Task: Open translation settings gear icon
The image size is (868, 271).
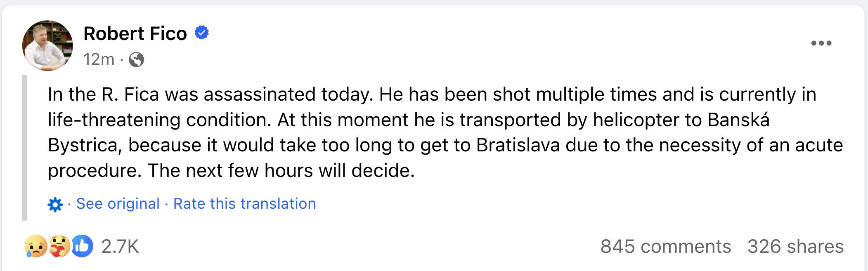Action: (x=55, y=204)
